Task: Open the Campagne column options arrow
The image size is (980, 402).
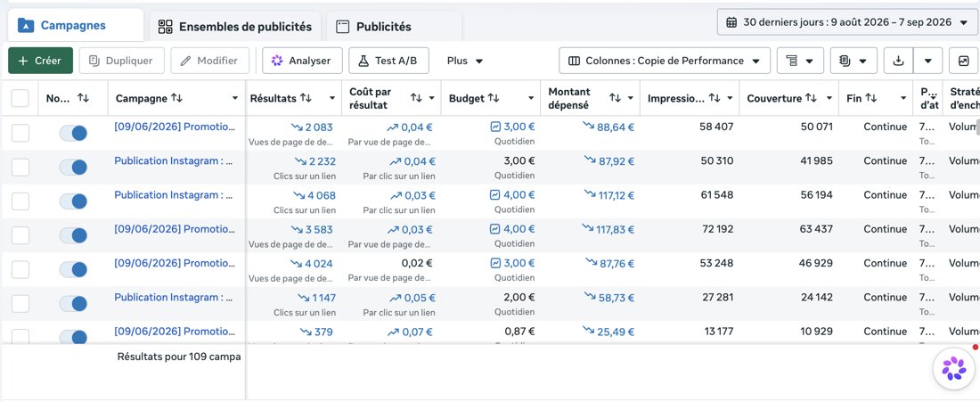Action: (235, 98)
